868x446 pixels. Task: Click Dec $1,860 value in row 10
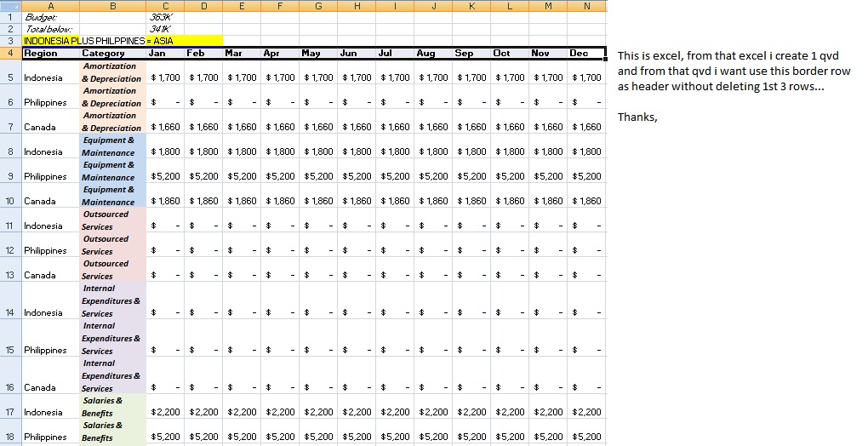[586, 195]
